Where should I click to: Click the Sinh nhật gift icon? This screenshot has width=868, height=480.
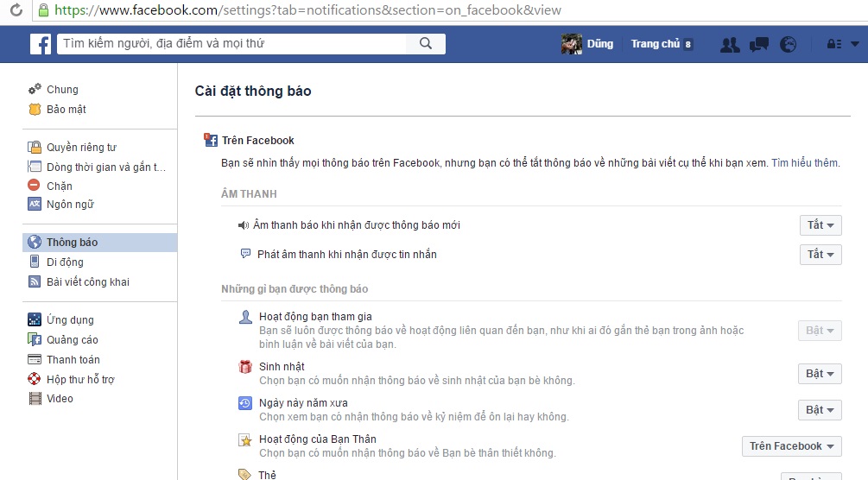245,367
